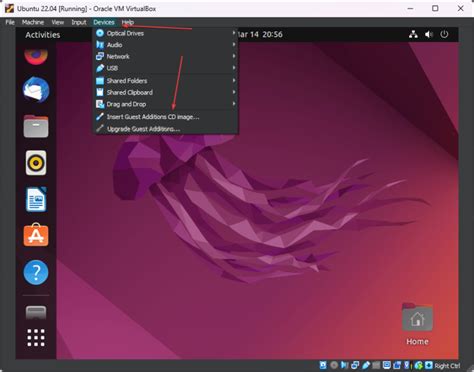Click the Right Ctrl host key label

coord(447,366)
